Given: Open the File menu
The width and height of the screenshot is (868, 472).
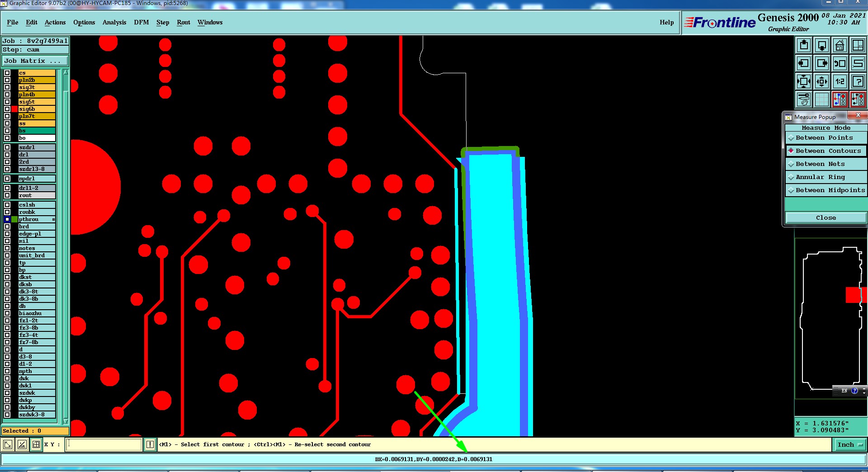Looking at the screenshot, I should (13, 22).
